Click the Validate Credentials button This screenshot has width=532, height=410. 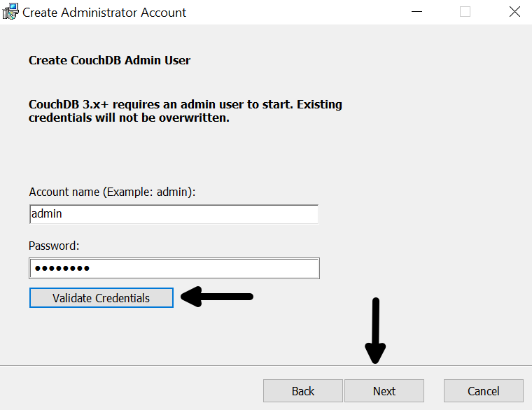click(x=101, y=298)
